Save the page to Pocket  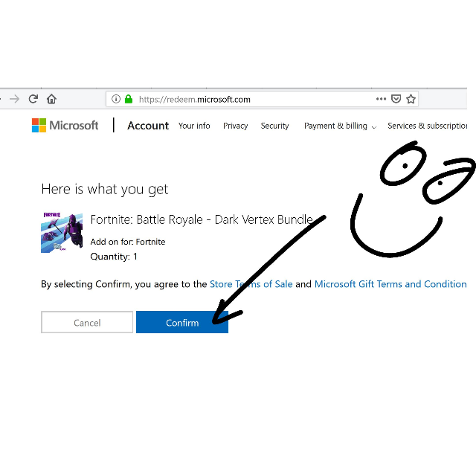(x=396, y=99)
